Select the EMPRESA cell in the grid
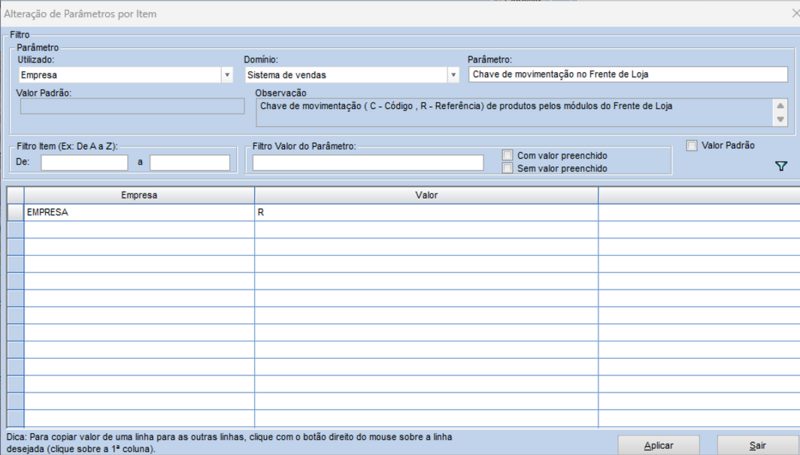Screen dimensions: 800x455 point(139,213)
